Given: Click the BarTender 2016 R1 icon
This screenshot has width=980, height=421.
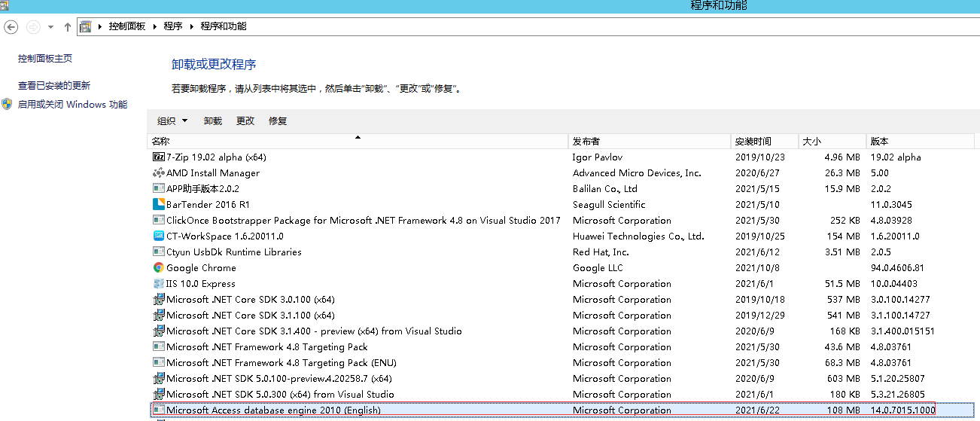Looking at the screenshot, I should pyautogui.click(x=158, y=205).
